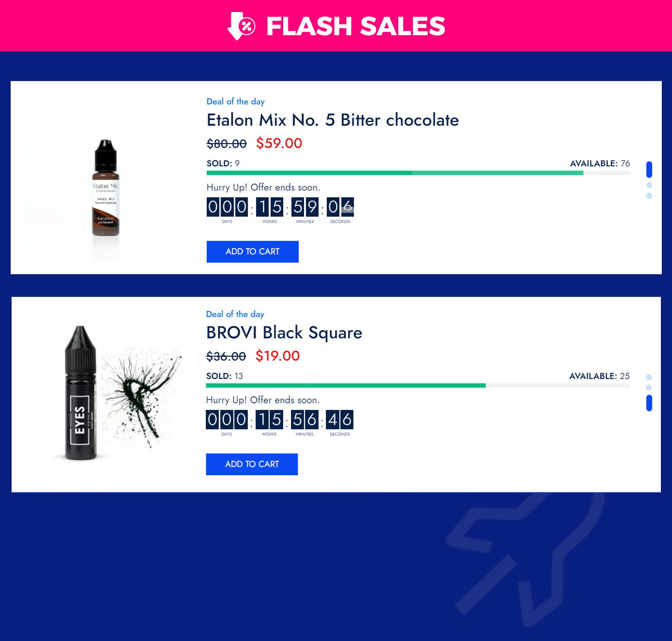Select third pagination dot in first deal
Viewport: 672px width, 641px height.
coord(649,195)
